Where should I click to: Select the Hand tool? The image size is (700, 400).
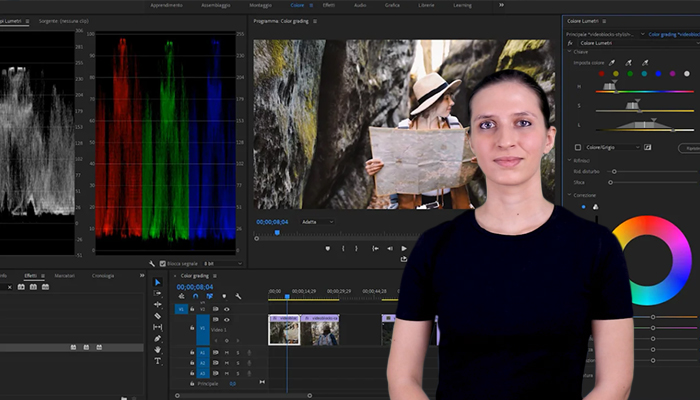(x=157, y=350)
